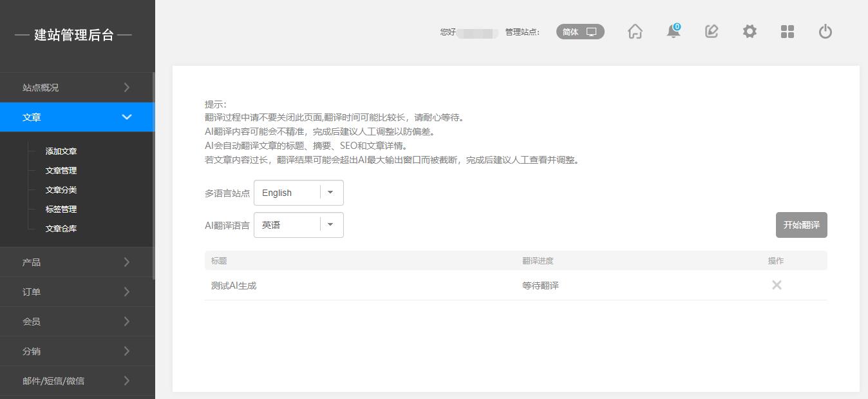Remove the 测试AI生成 row with X icon
868x399 pixels.
pyautogui.click(x=777, y=285)
